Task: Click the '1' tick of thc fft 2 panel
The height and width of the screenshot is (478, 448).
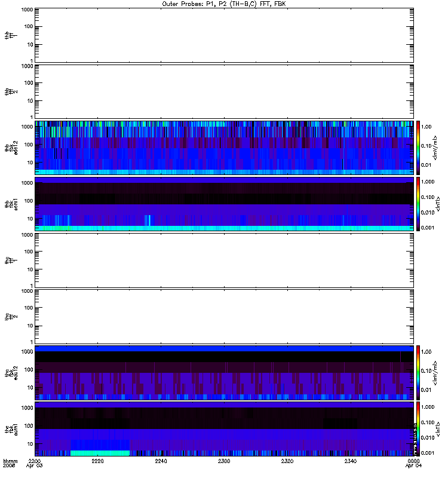Action: click(32, 342)
